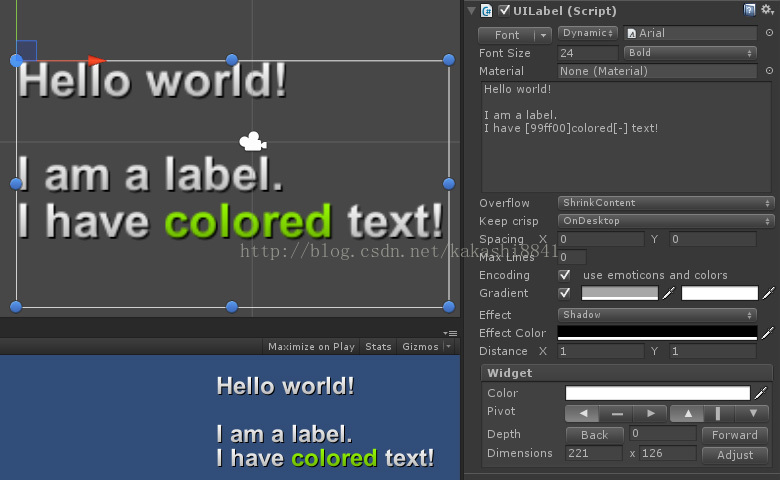
Task: Set pivot to top up arrow
Action: (x=687, y=413)
